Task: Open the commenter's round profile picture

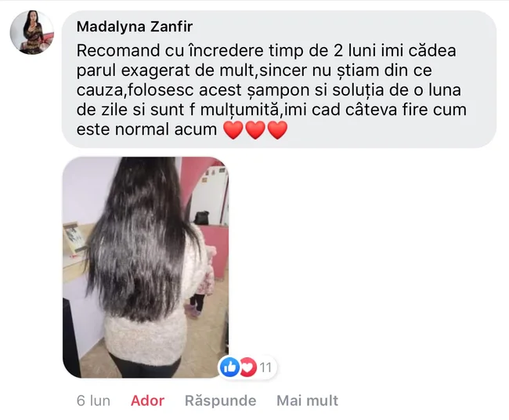Action: (32, 32)
